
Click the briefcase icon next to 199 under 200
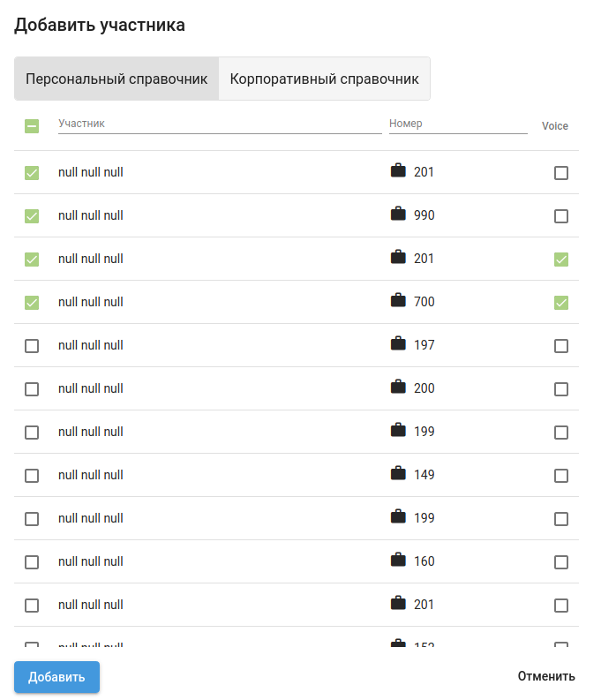398,431
